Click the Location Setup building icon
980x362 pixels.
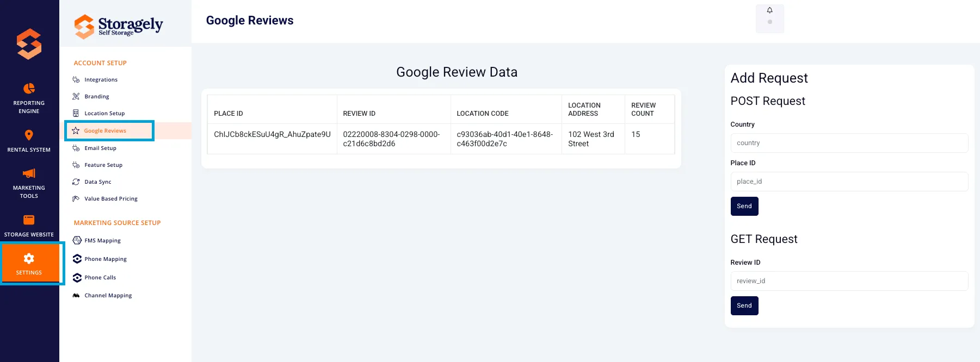click(76, 114)
